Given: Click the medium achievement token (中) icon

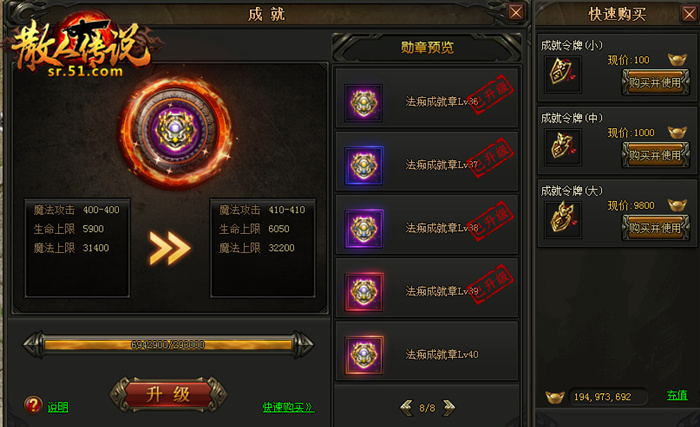Looking at the screenshot, I should click(563, 147).
